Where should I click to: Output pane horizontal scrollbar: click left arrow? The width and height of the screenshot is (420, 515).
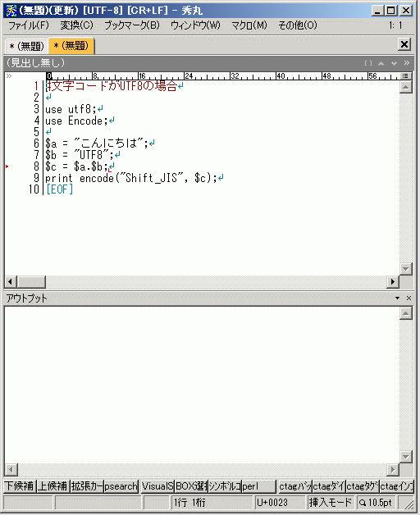(x=11, y=470)
